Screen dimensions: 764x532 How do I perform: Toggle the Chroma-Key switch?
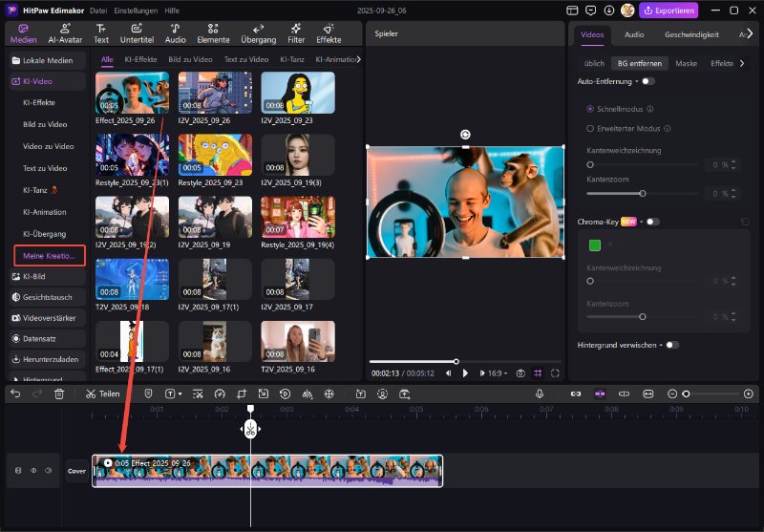[x=653, y=222]
